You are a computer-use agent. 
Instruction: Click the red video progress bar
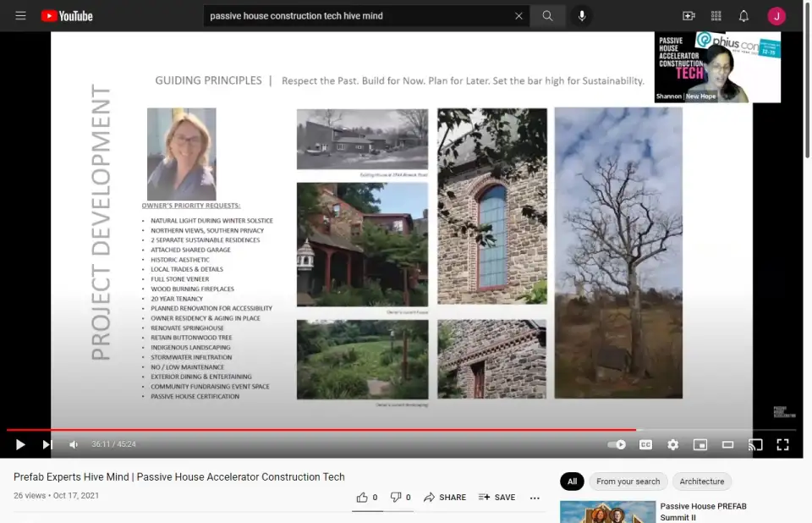pos(338,430)
